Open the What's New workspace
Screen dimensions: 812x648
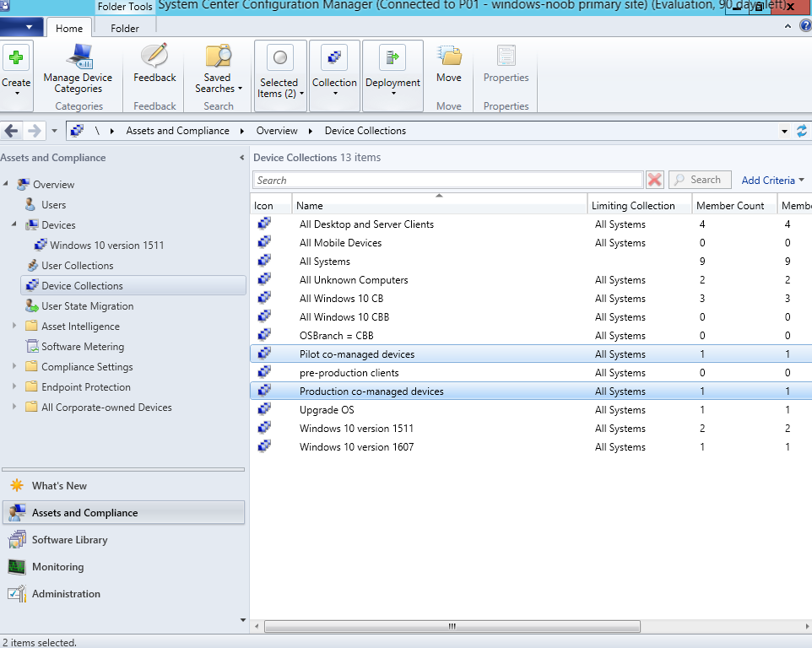[x=123, y=485]
